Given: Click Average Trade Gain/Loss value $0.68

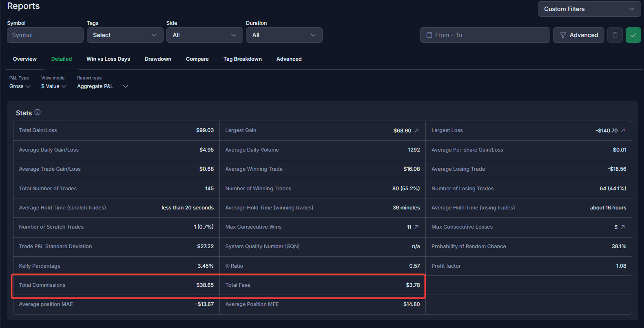Looking at the screenshot, I should point(206,169).
